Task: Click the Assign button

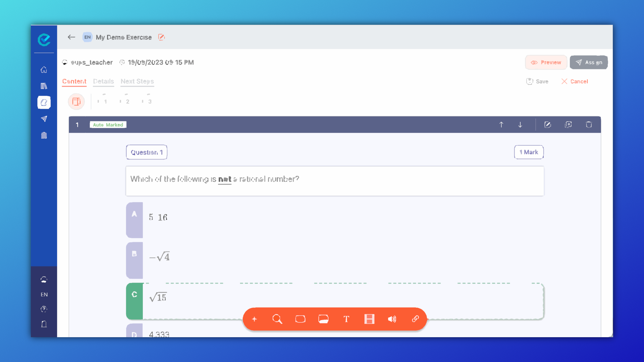Action: [589, 62]
